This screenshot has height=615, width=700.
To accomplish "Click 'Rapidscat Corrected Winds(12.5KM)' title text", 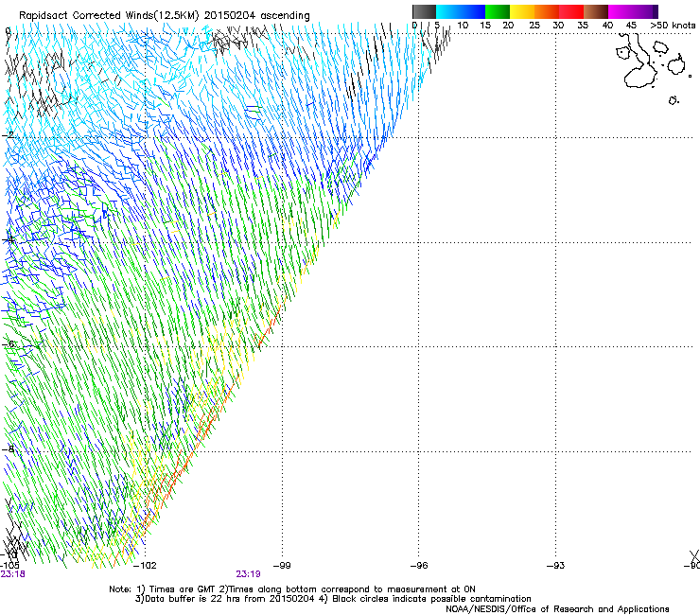I will coord(109,16).
